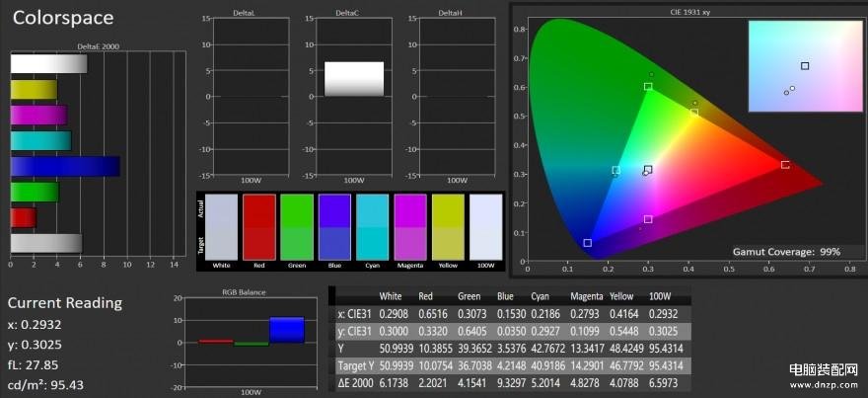Click the y: 0.3025 reading

click(35, 345)
